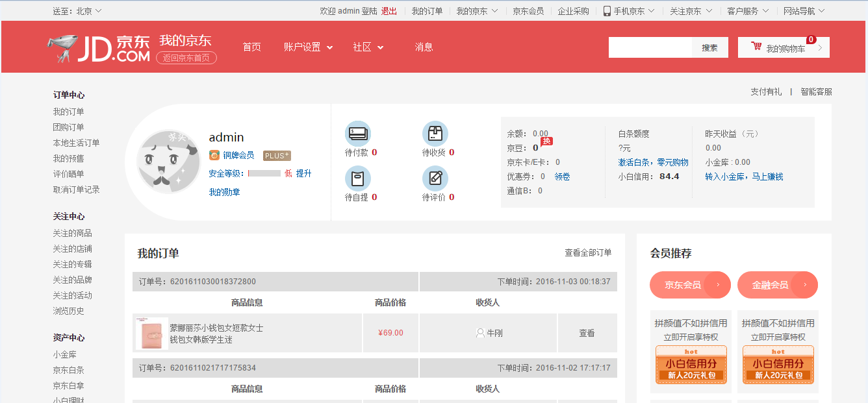Click order number 6201611030018372800

pos(213,282)
